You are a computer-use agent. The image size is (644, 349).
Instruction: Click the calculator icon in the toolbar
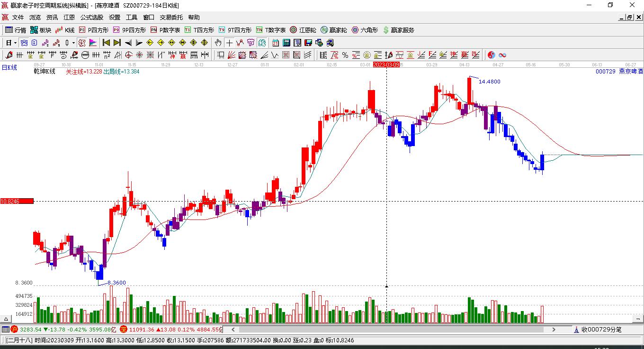pos(286,43)
